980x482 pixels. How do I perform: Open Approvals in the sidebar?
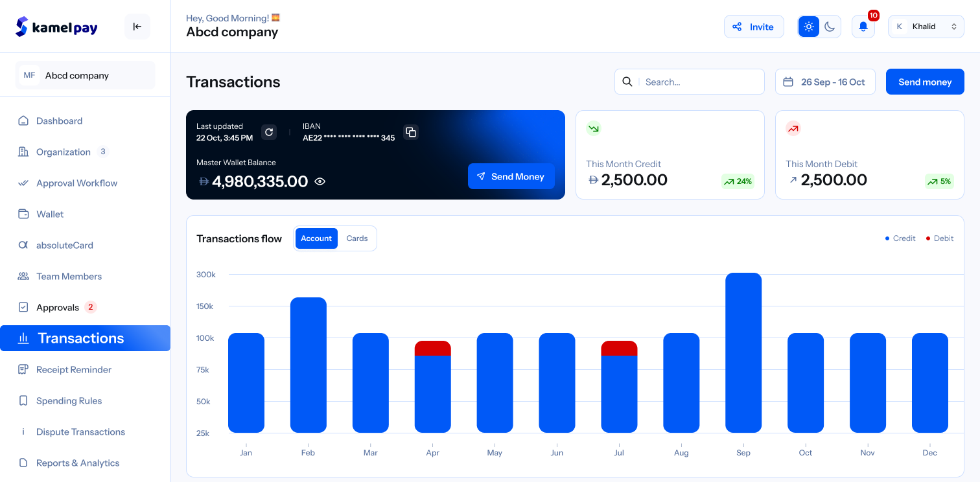point(58,307)
